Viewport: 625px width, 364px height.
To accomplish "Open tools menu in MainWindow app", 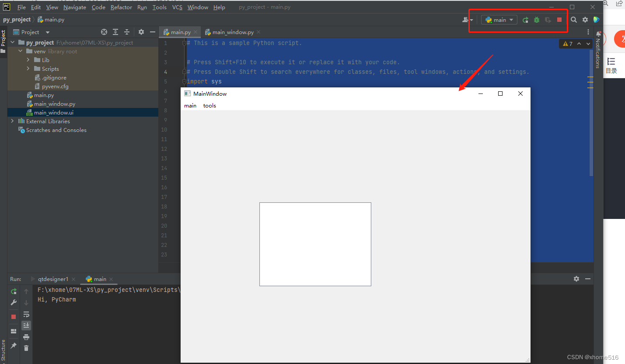I will 209,106.
